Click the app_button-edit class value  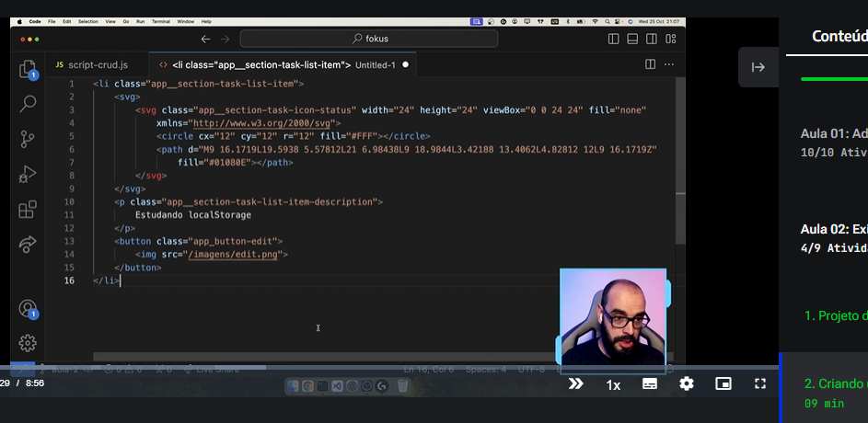[x=233, y=241]
